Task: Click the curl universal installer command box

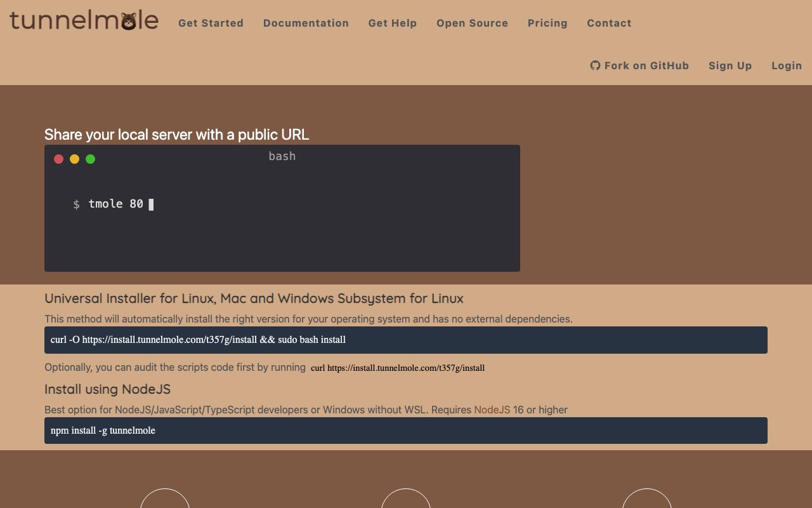Action: click(x=406, y=340)
